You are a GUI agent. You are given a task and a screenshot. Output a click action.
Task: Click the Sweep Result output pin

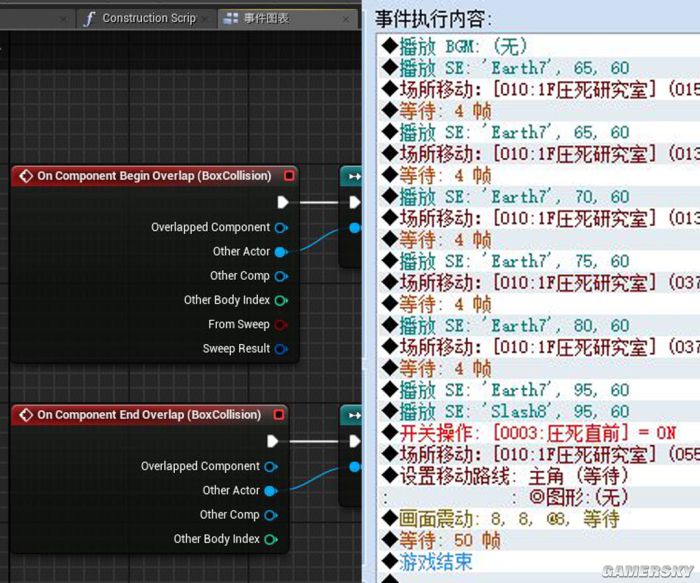[281, 349]
